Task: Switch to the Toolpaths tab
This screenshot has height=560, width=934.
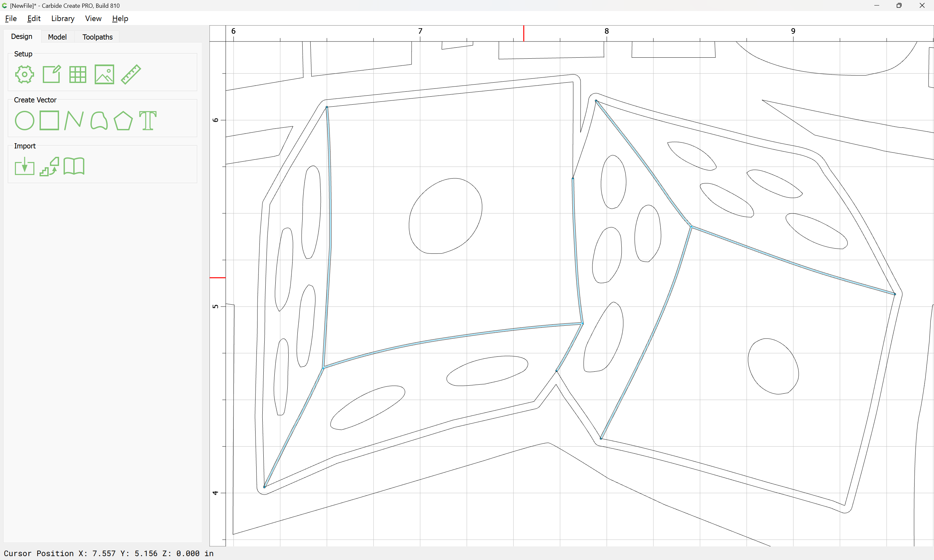Action: click(97, 37)
